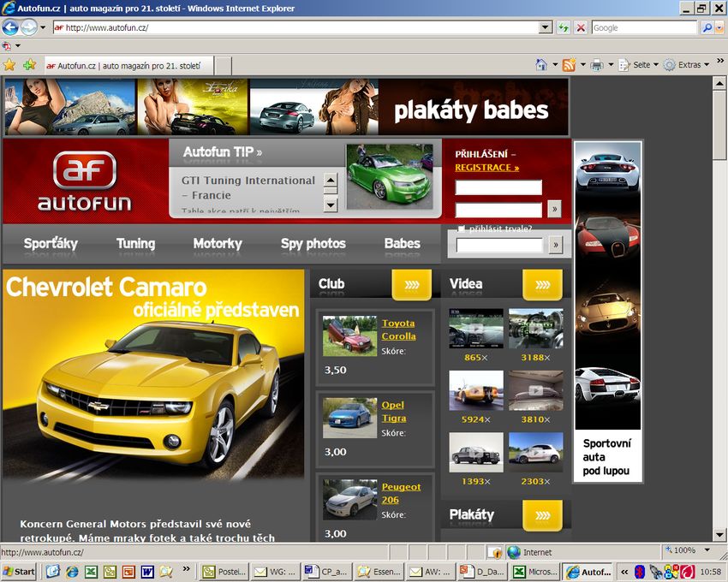This screenshot has height=582, width=728.
Task: Play the video thumbnail viewed 3188×
Action: [536, 328]
